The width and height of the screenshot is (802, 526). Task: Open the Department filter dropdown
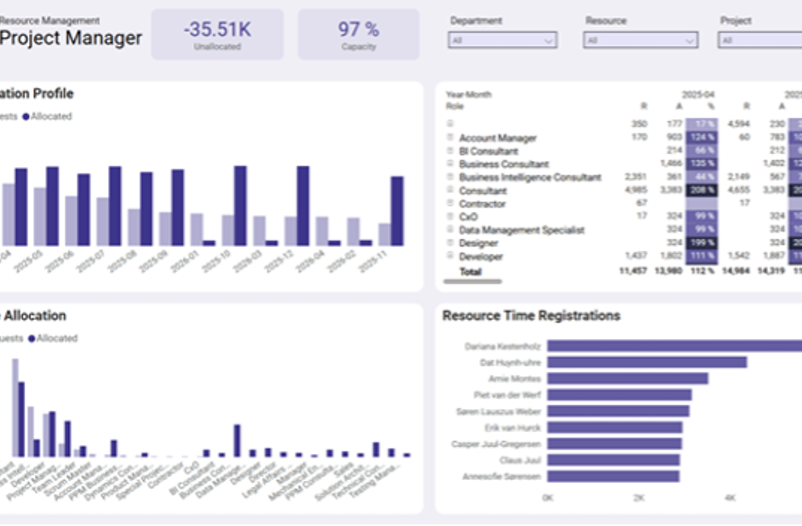coord(502,40)
